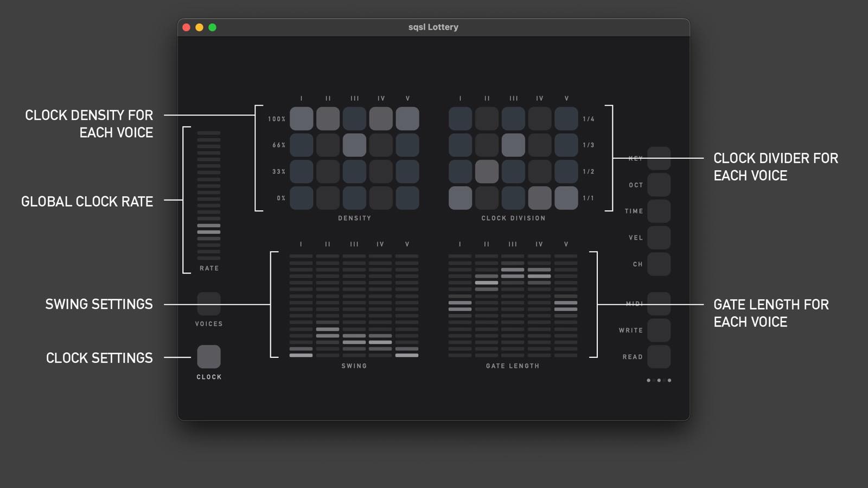This screenshot has height=488, width=868.
Task: Set voice V density to 0%
Action: [407, 198]
